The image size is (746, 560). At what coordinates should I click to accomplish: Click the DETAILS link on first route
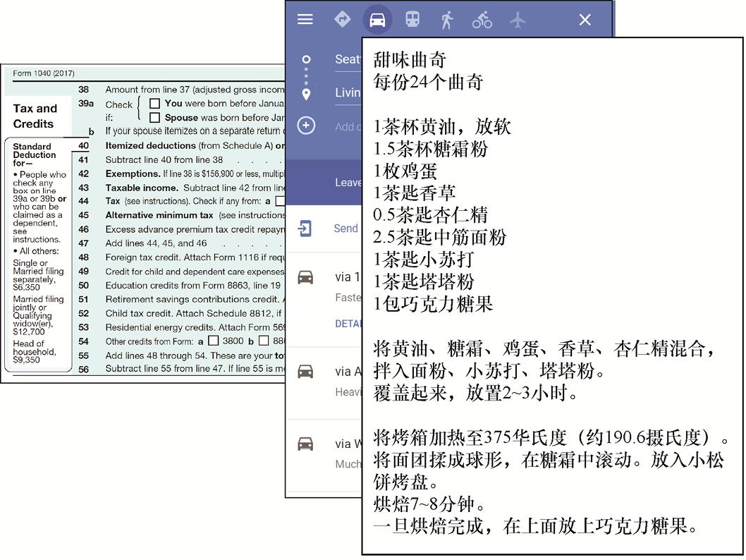tap(348, 323)
